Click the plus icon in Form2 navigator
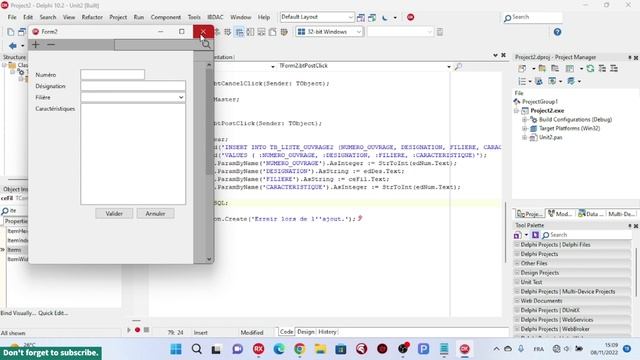The image size is (640, 360). [x=36, y=44]
